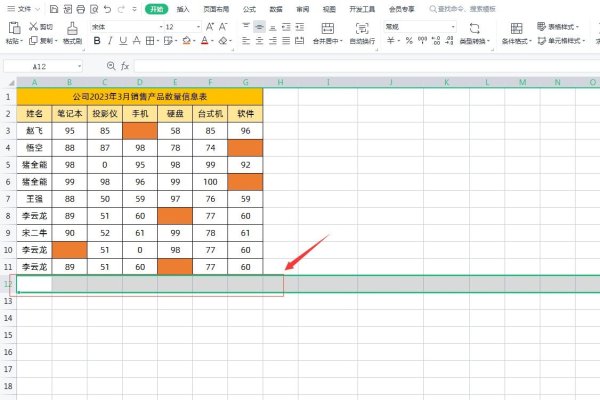Apply the cell borders icon
The image size is (600, 400).
tap(150, 41)
